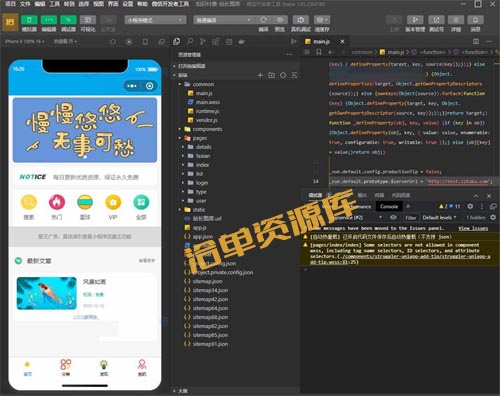The height and width of the screenshot is (396, 500).
Task: Toggle the editor panel green button
Action: point(49,20)
